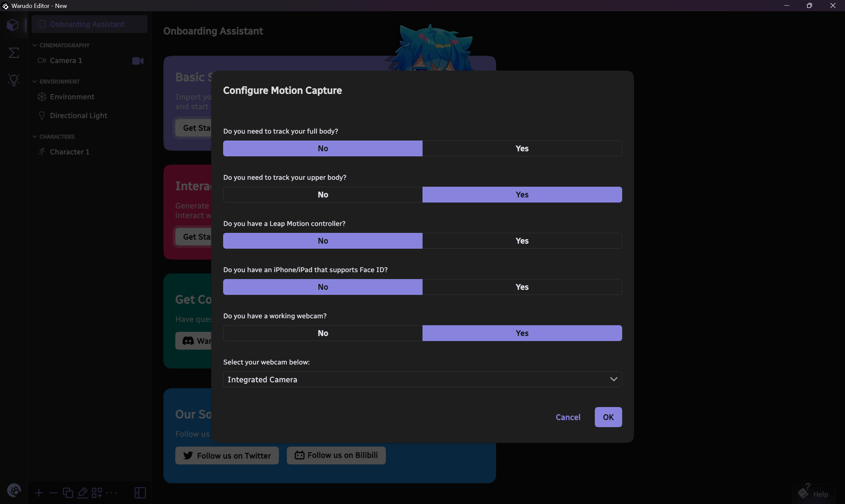The image size is (845, 504).
Task: Click the minus Remove Asset icon
Action: pyautogui.click(x=53, y=493)
